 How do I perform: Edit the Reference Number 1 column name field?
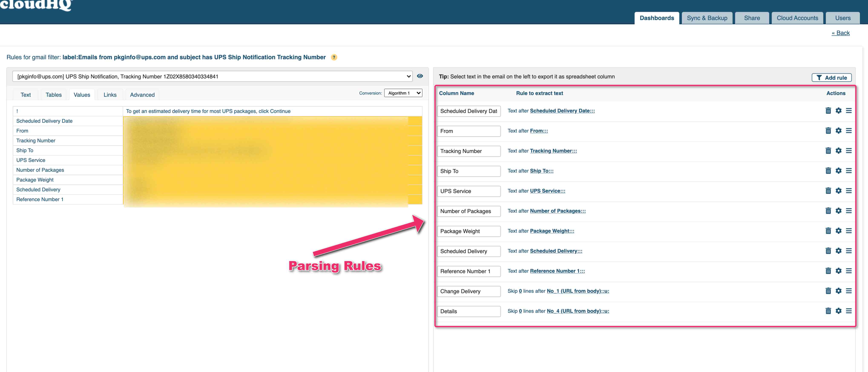click(x=468, y=271)
